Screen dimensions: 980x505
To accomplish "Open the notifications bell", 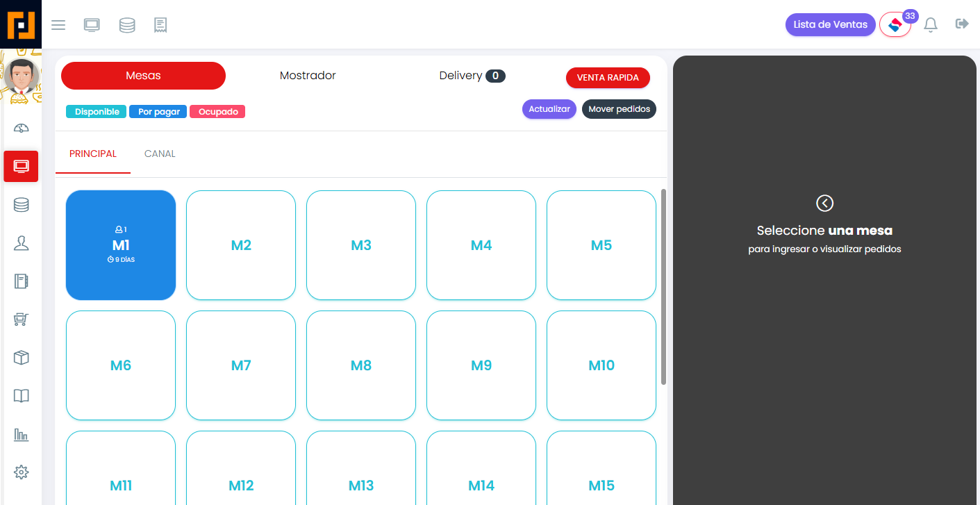I will point(931,25).
